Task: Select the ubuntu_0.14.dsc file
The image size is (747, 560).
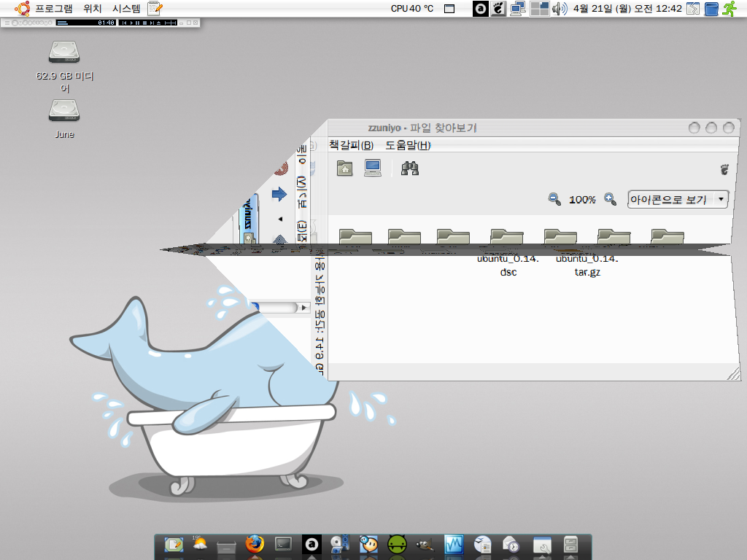Action: [508, 265]
